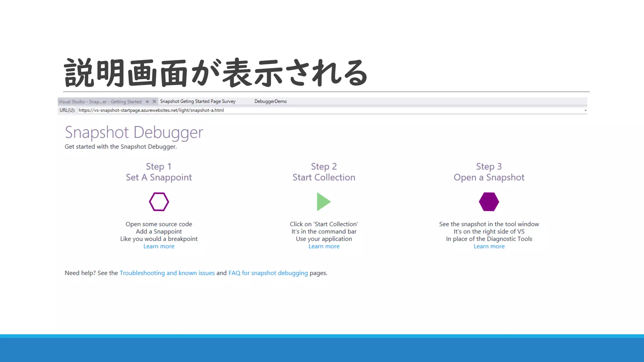The height and width of the screenshot is (362, 644).
Task: Click the 'Open a Snapshot' heading
Action: pos(489,178)
